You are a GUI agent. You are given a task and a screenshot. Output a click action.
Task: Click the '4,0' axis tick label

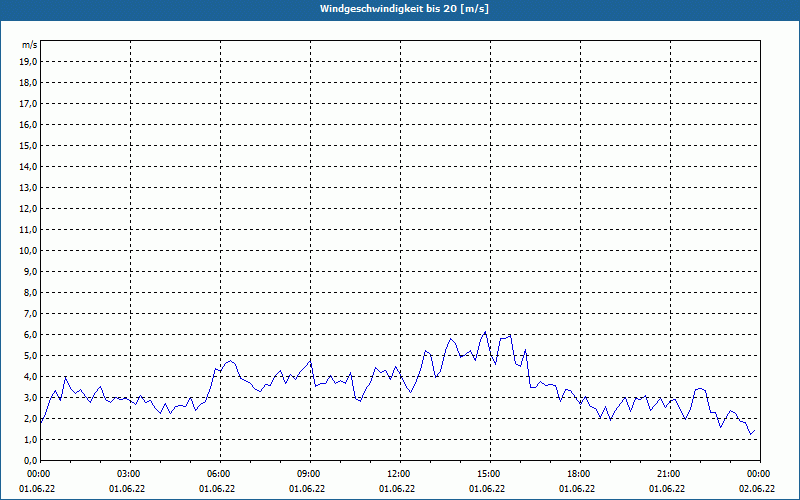click(x=30, y=376)
